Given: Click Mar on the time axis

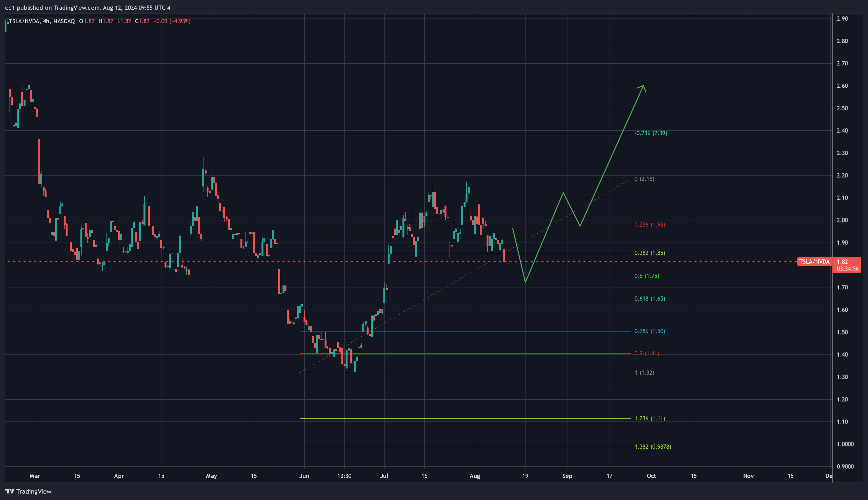Looking at the screenshot, I should (35, 476).
